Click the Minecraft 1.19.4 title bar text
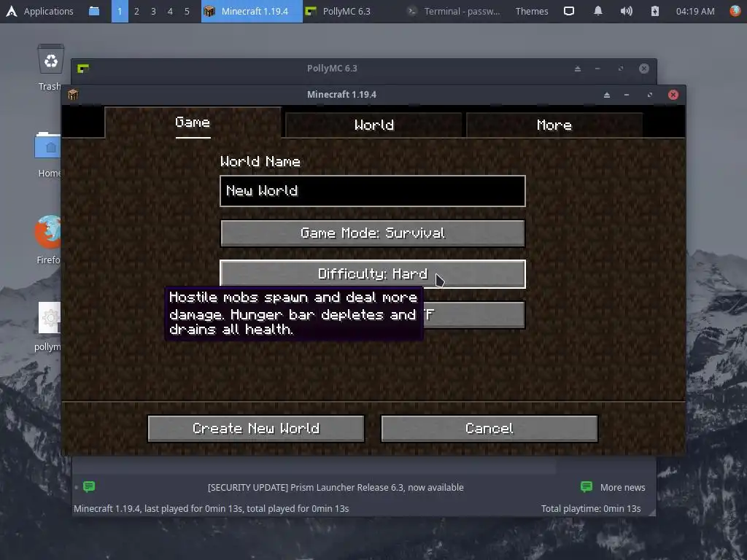This screenshot has height=560, width=747. [x=341, y=94]
